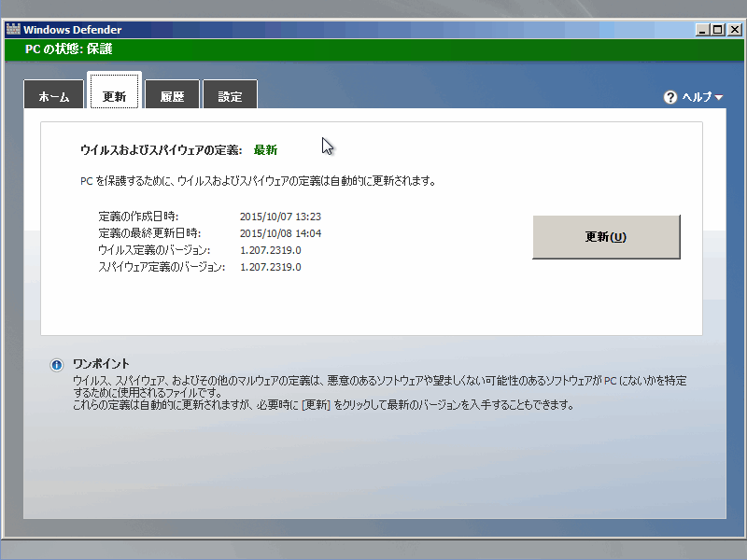Click the スパイウェア定義のバージョン value 1.207.2319.0

click(271, 267)
